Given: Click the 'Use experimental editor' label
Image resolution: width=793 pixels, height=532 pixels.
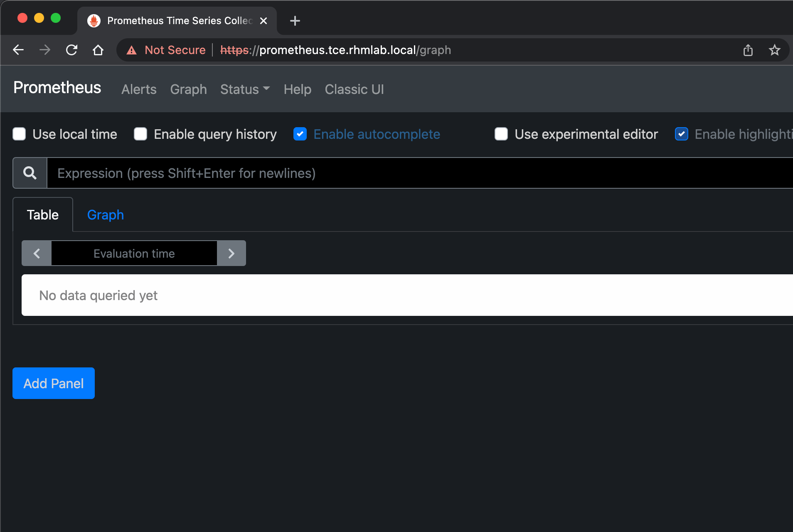Looking at the screenshot, I should coord(586,134).
